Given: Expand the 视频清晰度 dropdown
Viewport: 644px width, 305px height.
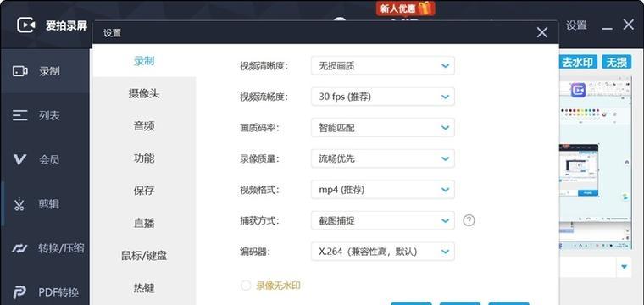Looking at the screenshot, I should [x=383, y=66].
